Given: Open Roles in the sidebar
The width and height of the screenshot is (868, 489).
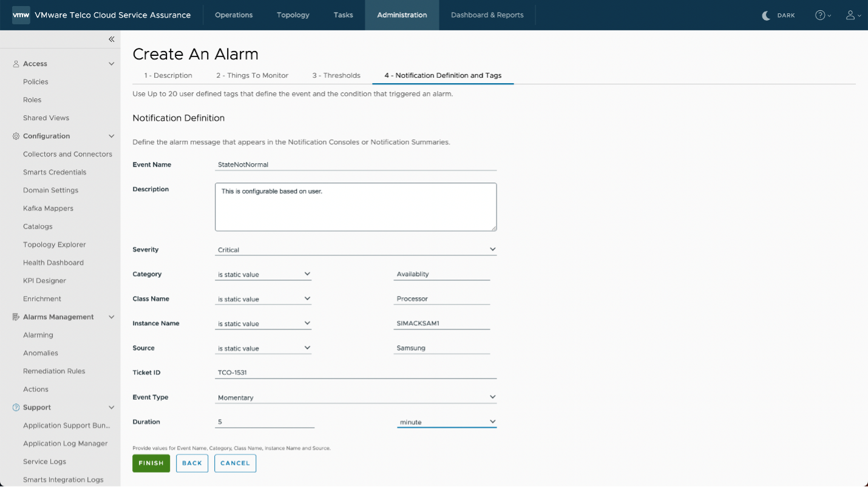Looking at the screenshot, I should coord(32,100).
